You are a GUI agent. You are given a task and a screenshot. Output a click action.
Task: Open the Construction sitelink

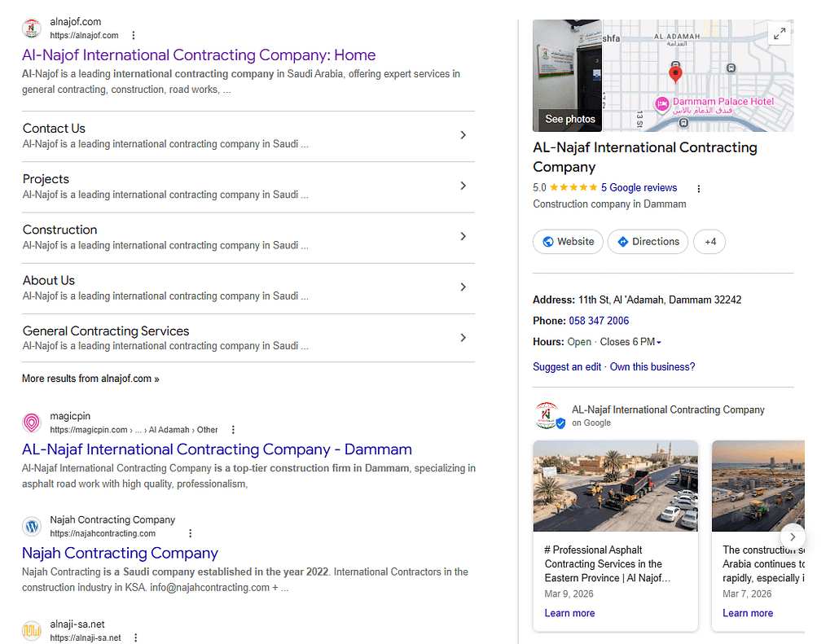coord(60,230)
